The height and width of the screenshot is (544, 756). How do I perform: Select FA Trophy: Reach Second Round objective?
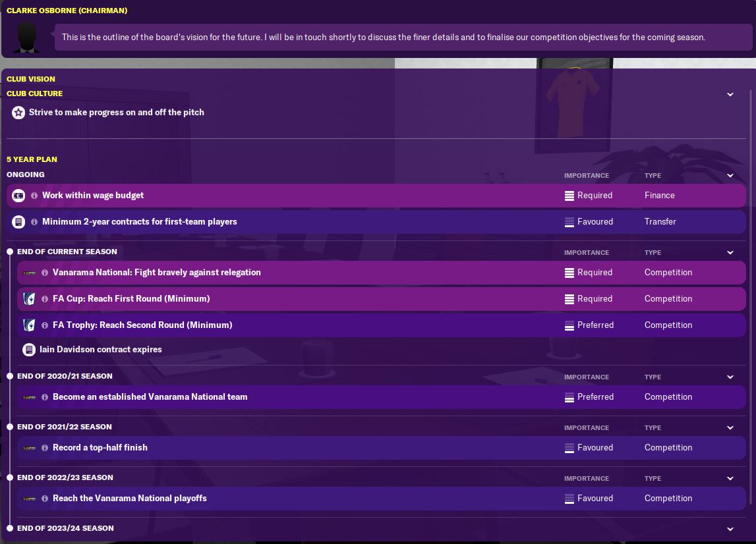pos(382,325)
